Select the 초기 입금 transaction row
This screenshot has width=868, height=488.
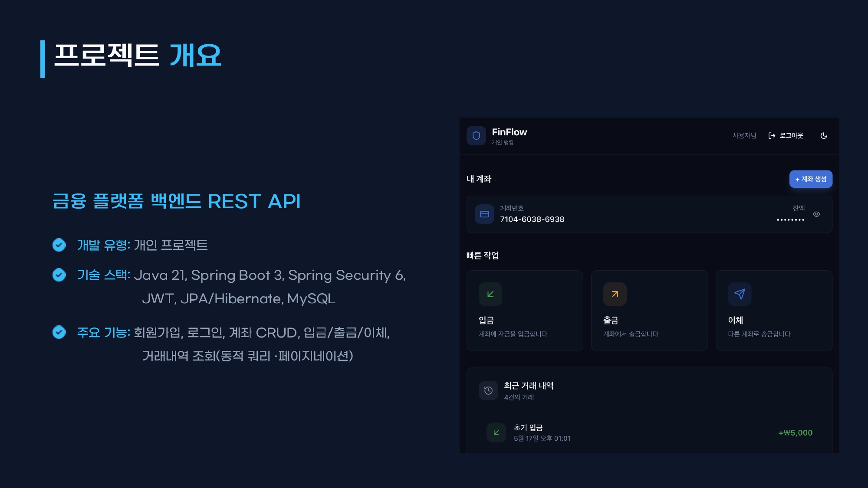649,432
